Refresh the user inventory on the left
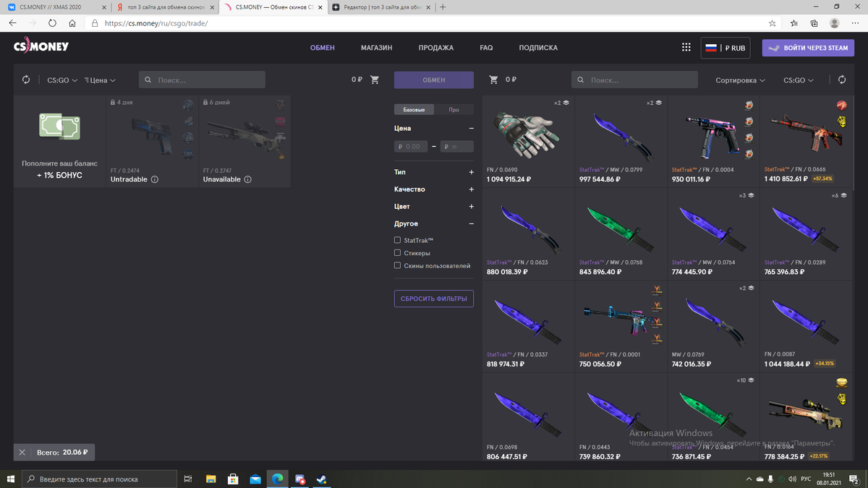Image resolution: width=868 pixels, height=488 pixels. tap(26, 80)
